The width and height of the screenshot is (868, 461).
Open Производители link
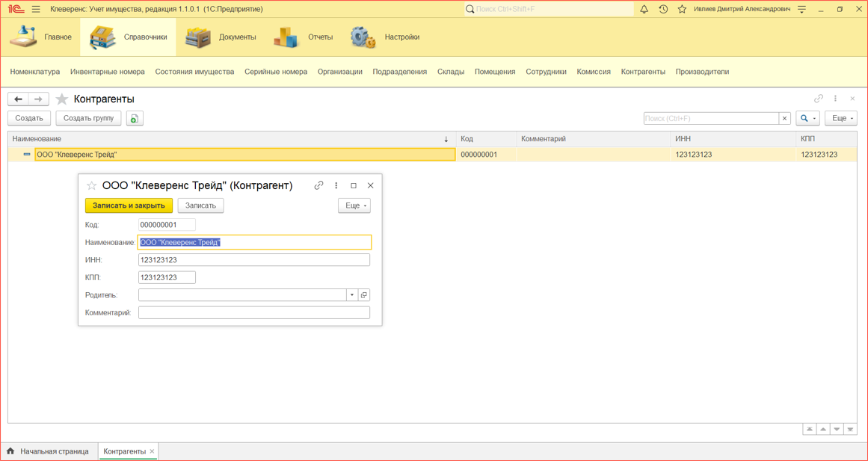coord(702,72)
